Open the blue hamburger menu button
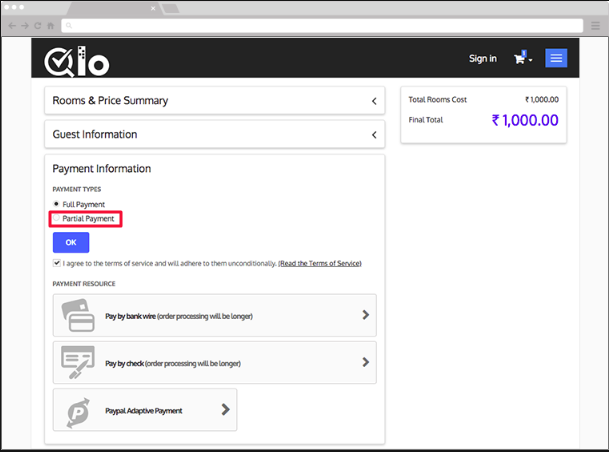This screenshot has height=452, width=609. pos(556,58)
